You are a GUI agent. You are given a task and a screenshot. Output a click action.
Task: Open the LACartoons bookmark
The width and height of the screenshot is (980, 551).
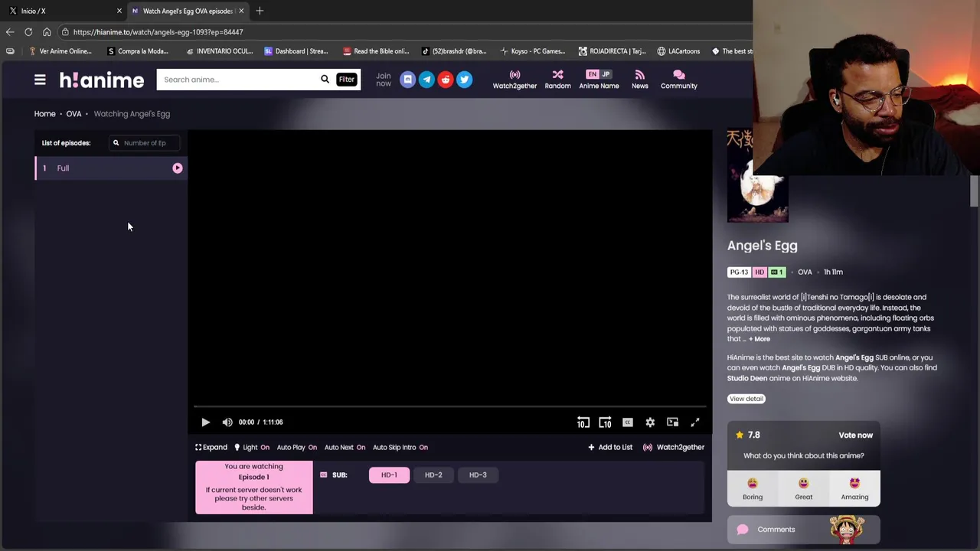tap(678, 51)
